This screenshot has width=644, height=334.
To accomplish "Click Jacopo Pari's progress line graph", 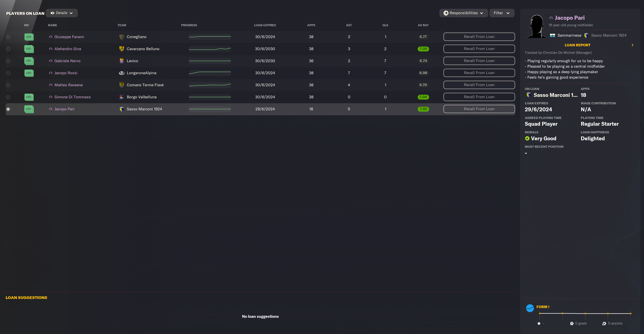I will pos(210,109).
